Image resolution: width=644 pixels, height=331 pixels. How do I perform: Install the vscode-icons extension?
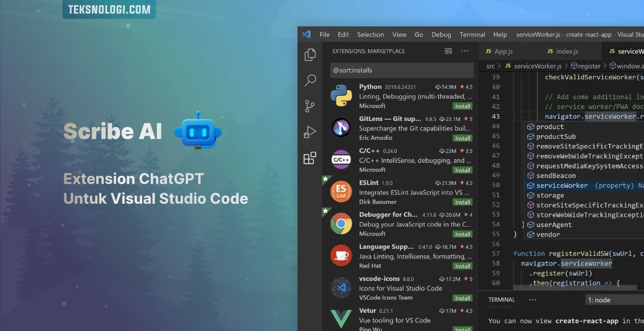(462, 298)
